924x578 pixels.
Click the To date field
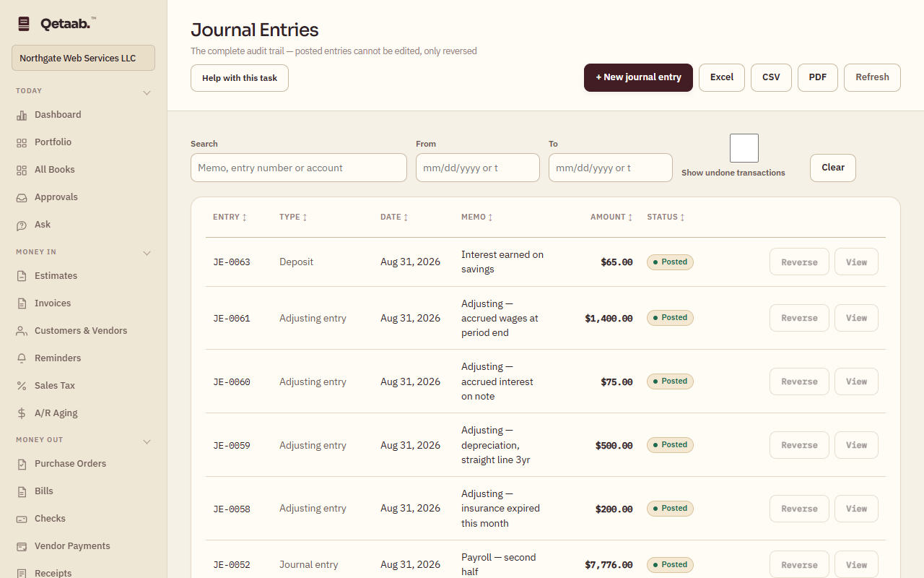[611, 168]
